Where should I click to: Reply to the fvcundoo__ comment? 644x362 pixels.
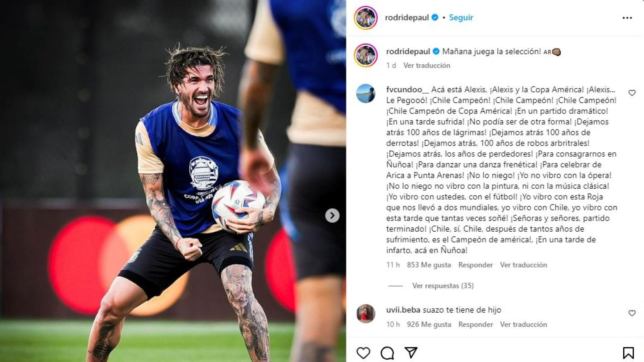(x=476, y=265)
